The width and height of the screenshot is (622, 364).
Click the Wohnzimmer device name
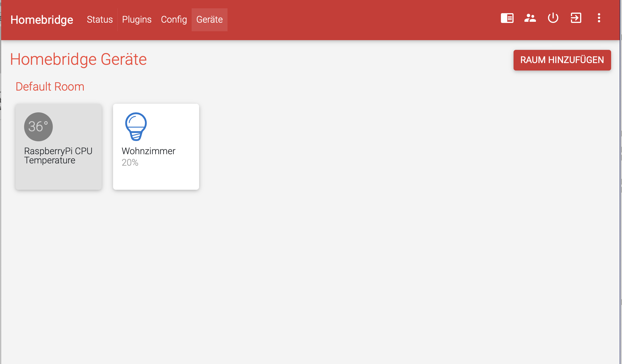click(x=148, y=151)
